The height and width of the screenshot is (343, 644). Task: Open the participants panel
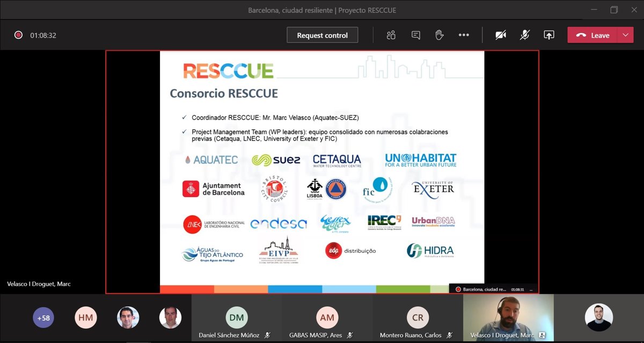pos(391,35)
